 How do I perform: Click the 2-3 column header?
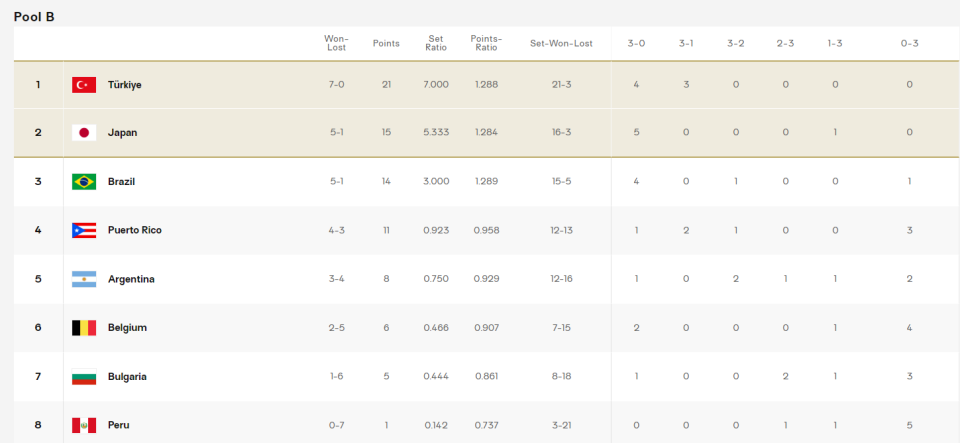[786, 43]
